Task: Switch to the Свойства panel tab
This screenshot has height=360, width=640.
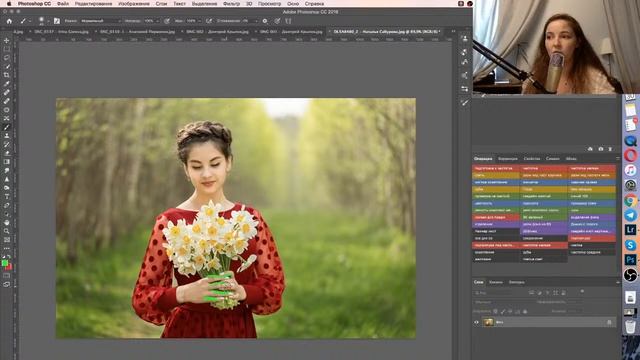Action: [531, 159]
